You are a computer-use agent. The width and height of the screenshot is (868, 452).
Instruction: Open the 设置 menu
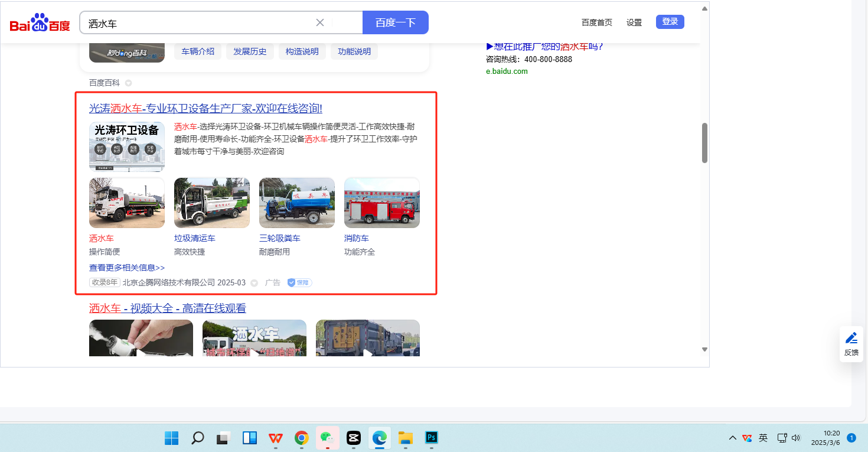pyautogui.click(x=634, y=22)
